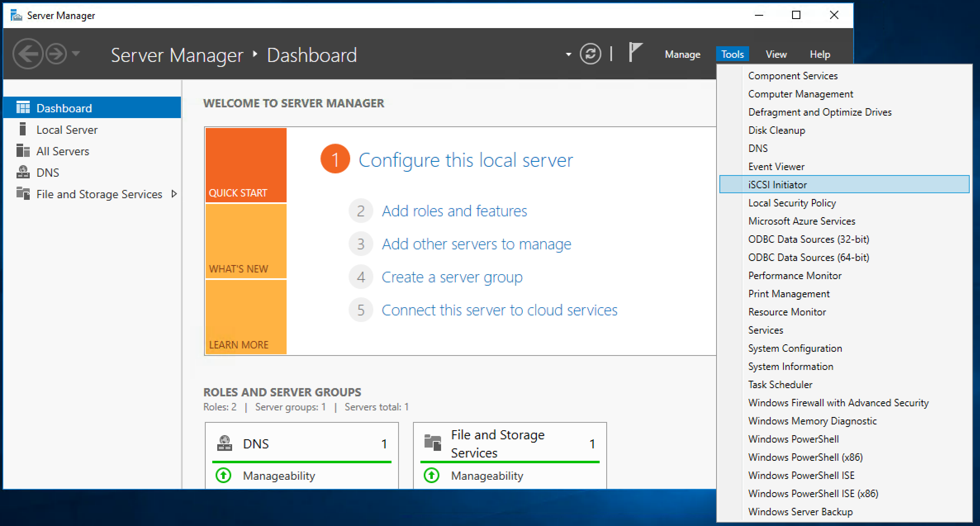
Task: Open DNS from the Tools menu
Action: 844,148
